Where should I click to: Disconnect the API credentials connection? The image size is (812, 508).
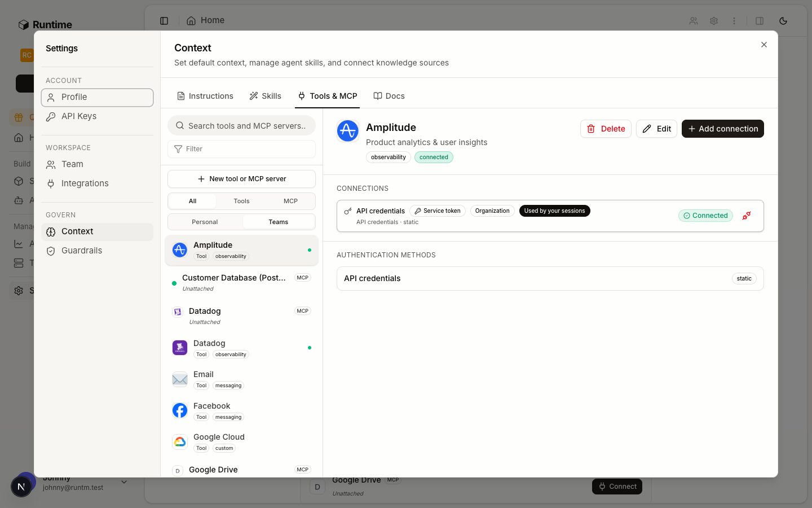[x=747, y=216]
